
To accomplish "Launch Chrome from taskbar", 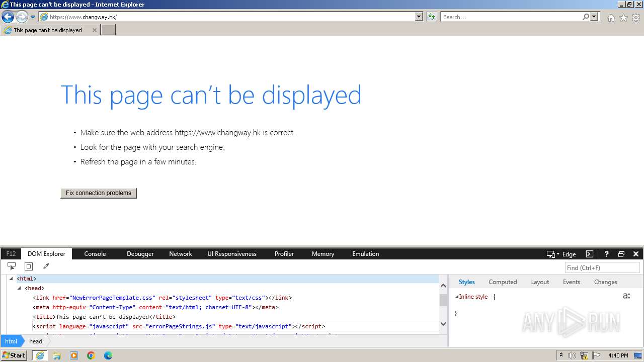I will pos(91,355).
